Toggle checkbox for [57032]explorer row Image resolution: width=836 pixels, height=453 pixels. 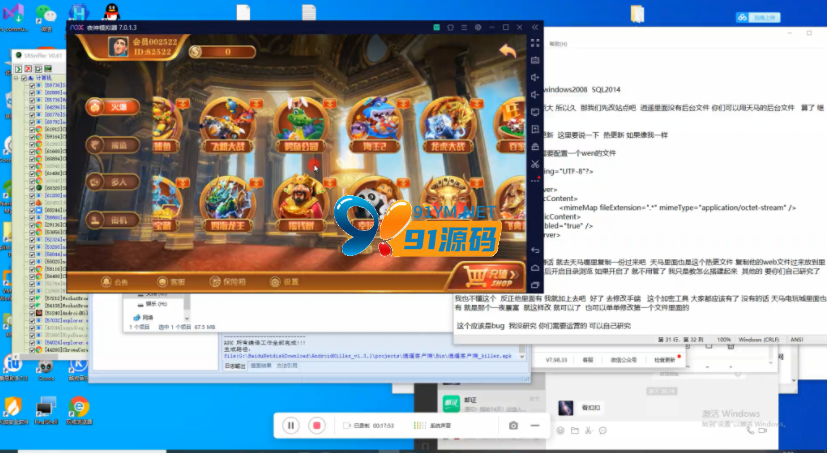32,321
